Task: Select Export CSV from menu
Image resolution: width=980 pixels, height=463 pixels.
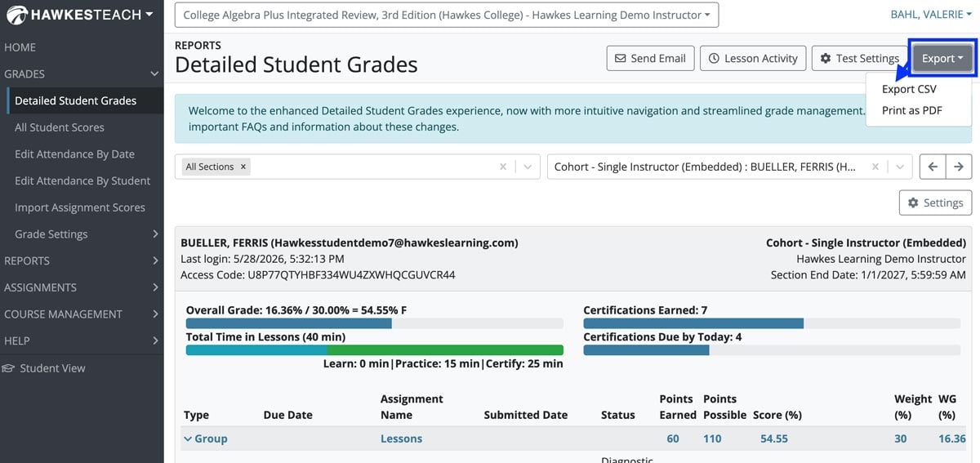Action: click(909, 89)
